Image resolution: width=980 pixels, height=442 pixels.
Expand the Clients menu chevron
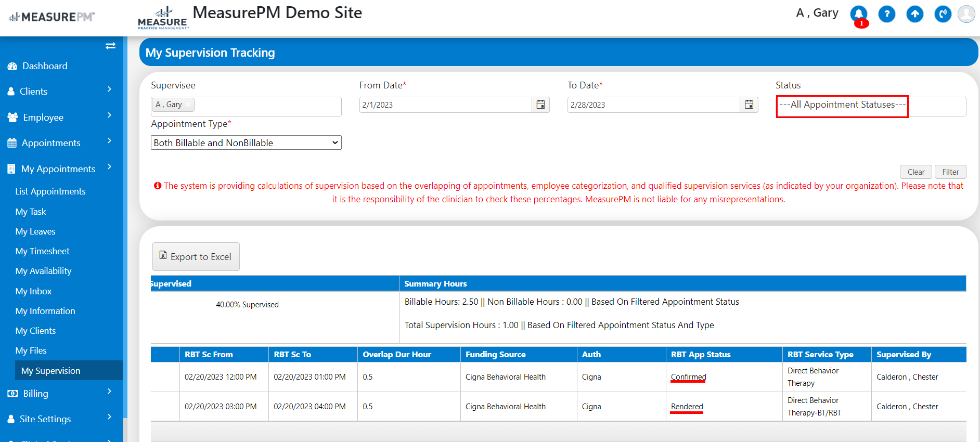[109, 89]
